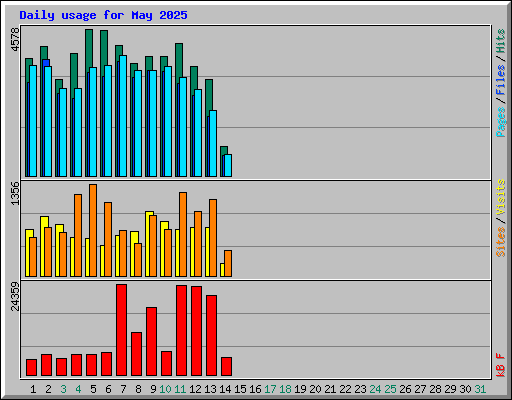Screen dimensions: 512x400
Task: Click the green day 17 axis label
Action: [x=270, y=389]
